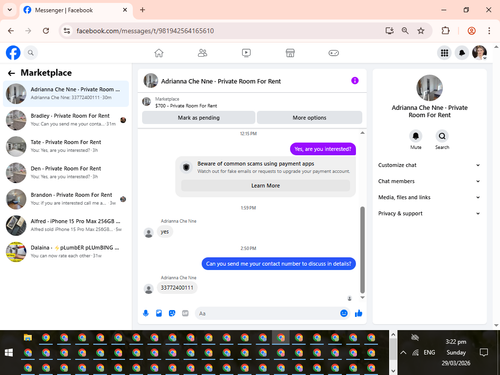This screenshot has height=375, width=500.
Task: Click the voice clip microphone icon
Action: 146,313
